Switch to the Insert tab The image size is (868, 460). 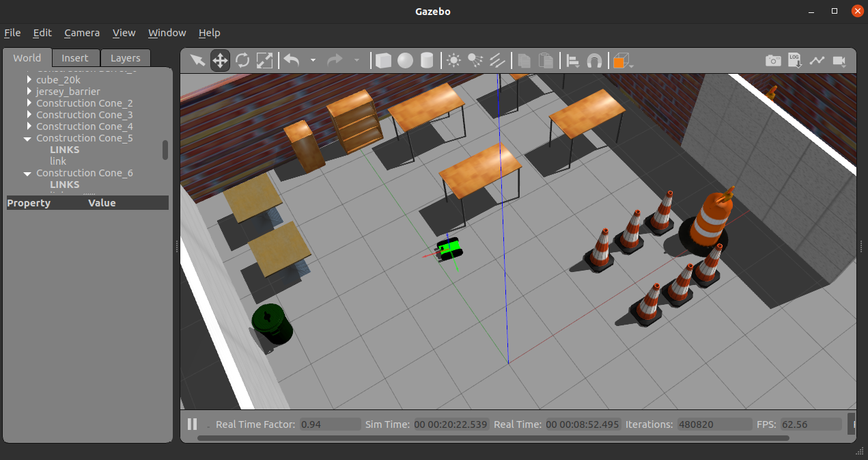(x=75, y=58)
